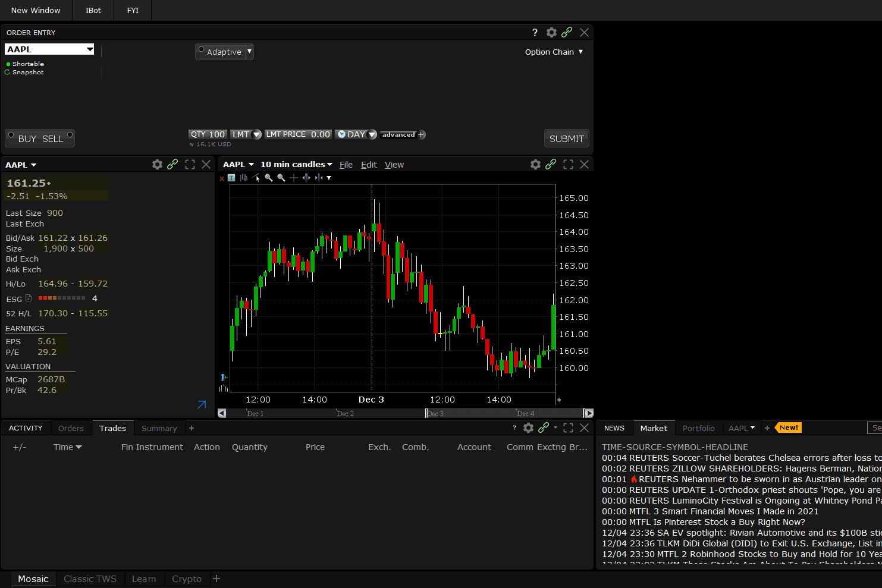Click chart panel link chain icon
The height and width of the screenshot is (588, 882).
[551, 165]
